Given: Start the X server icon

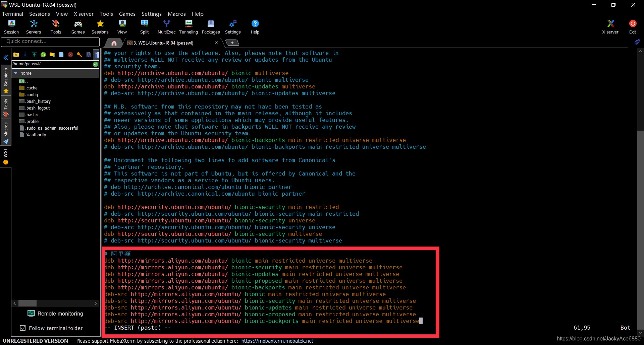Looking at the screenshot, I should pyautogui.click(x=610, y=27).
